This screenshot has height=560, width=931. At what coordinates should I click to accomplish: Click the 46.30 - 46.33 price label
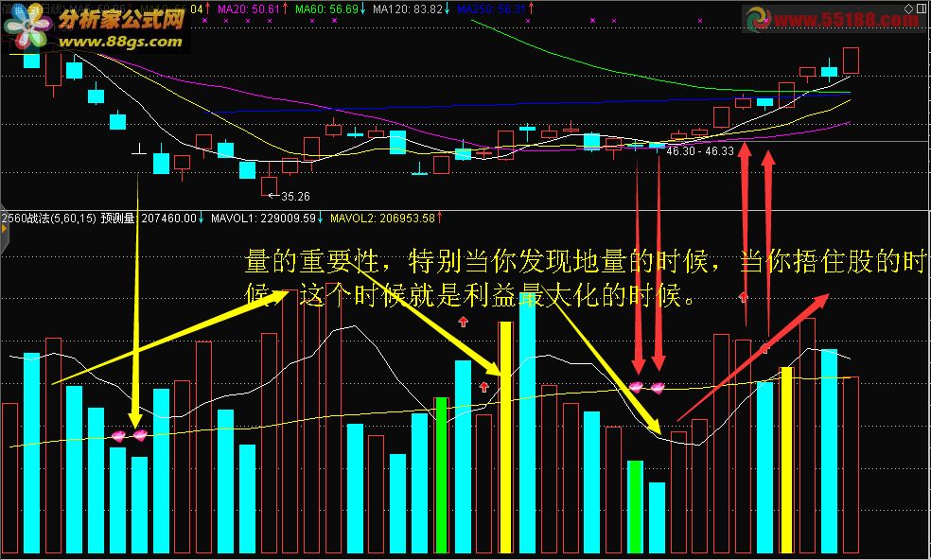[x=700, y=151]
